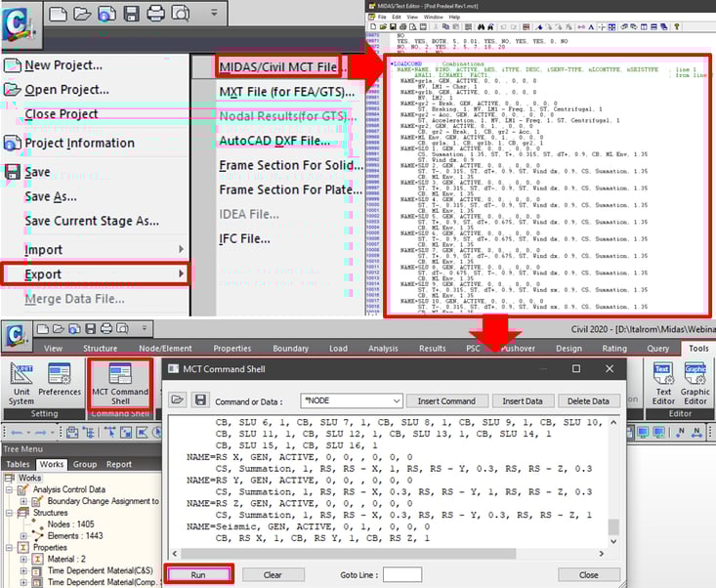Click Open folder icon in top quick access bar
This screenshot has width=716, height=588.
coord(82,14)
